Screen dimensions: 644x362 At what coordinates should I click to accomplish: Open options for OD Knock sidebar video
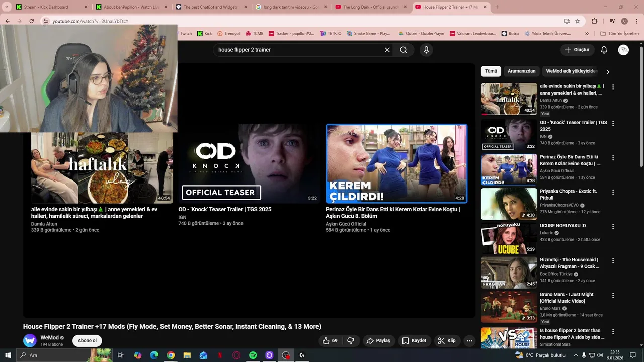tap(613, 123)
